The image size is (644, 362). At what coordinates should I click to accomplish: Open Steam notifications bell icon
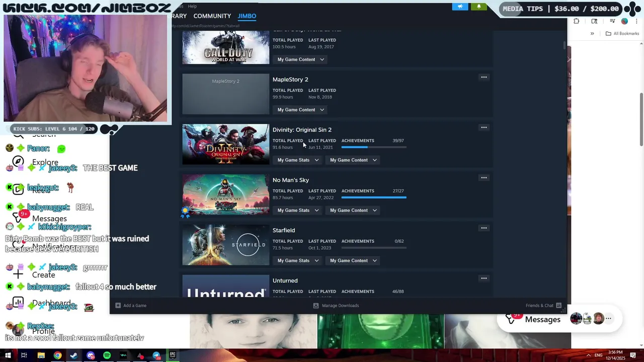478,7
